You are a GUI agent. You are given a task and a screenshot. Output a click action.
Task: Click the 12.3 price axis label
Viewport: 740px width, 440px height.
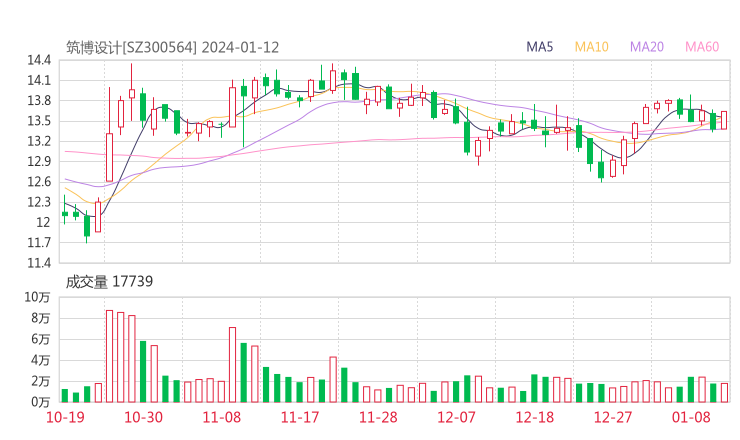coord(39,202)
